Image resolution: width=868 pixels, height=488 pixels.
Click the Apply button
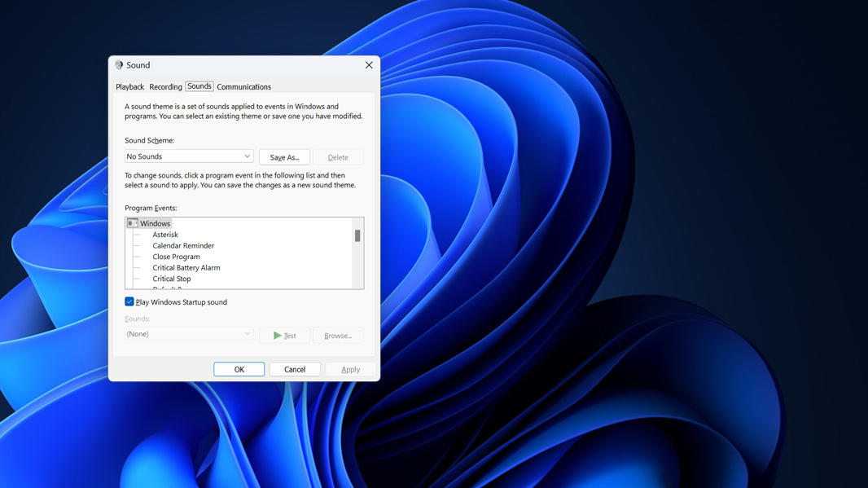tap(350, 370)
